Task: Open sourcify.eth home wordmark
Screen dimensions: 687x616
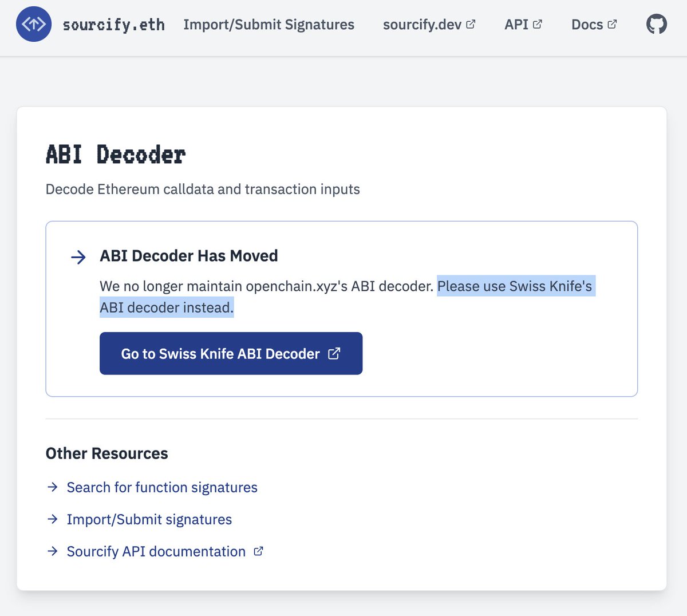Action: (114, 25)
